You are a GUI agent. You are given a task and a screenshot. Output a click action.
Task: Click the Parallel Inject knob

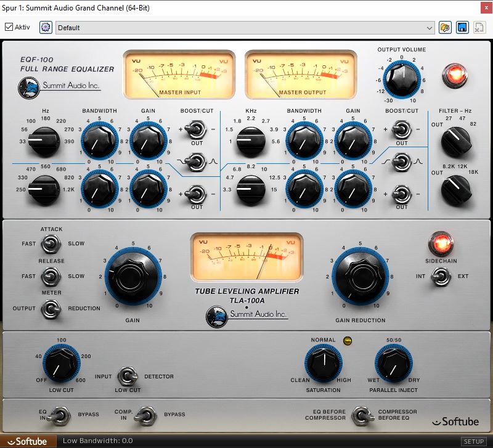tap(394, 363)
